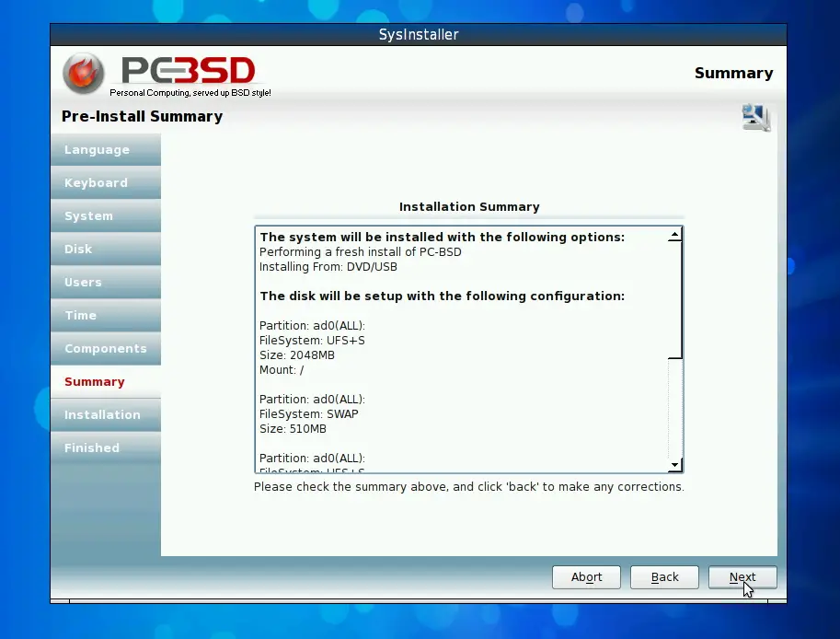Select the System step in sidebar
This screenshot has height=639, width=840.
coord(106,216)
